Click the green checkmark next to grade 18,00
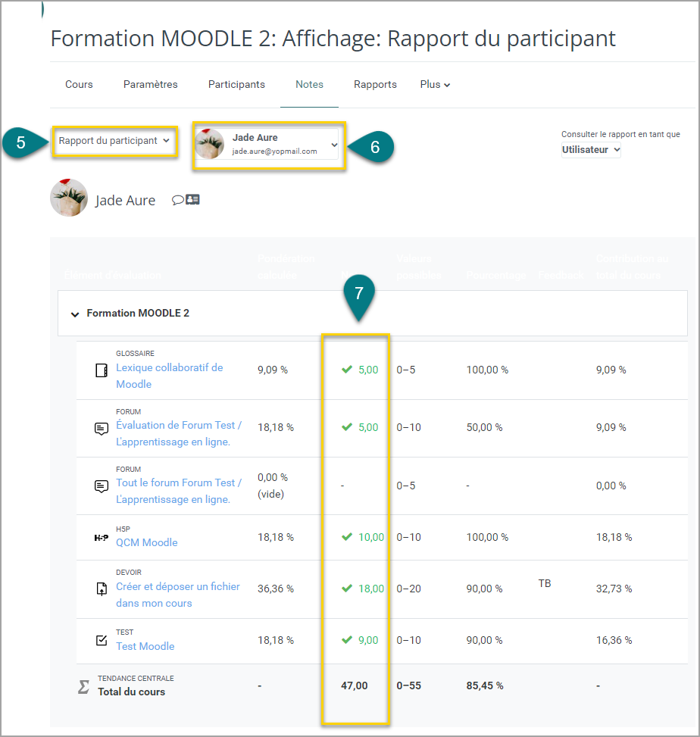The width and height of the screenshot is (700, 737). coord(347,589)
